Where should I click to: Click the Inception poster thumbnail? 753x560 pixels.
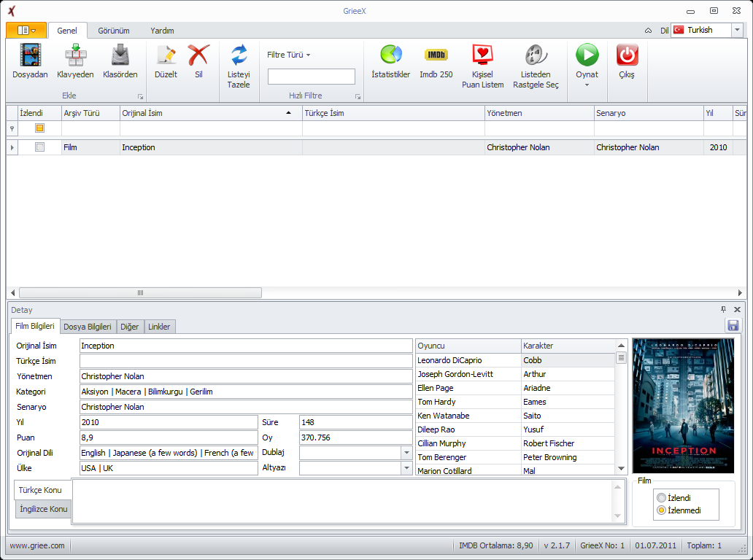[683, 405]
